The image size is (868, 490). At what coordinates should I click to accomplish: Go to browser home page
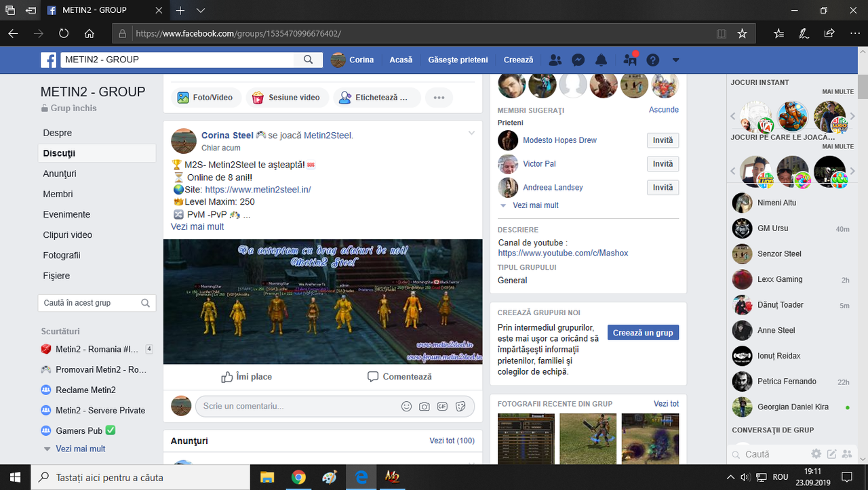[90, 33]
